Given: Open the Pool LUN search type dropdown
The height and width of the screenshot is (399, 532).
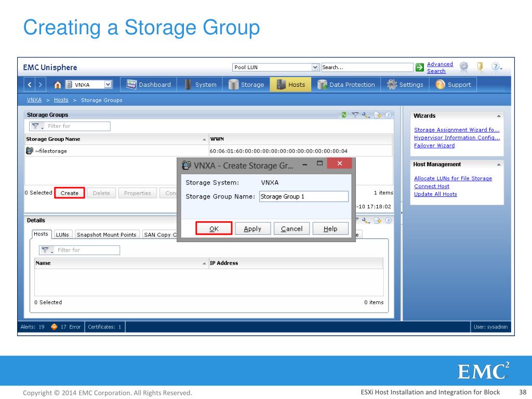Looking at the screenshot, I should click(x=315, y=67).
